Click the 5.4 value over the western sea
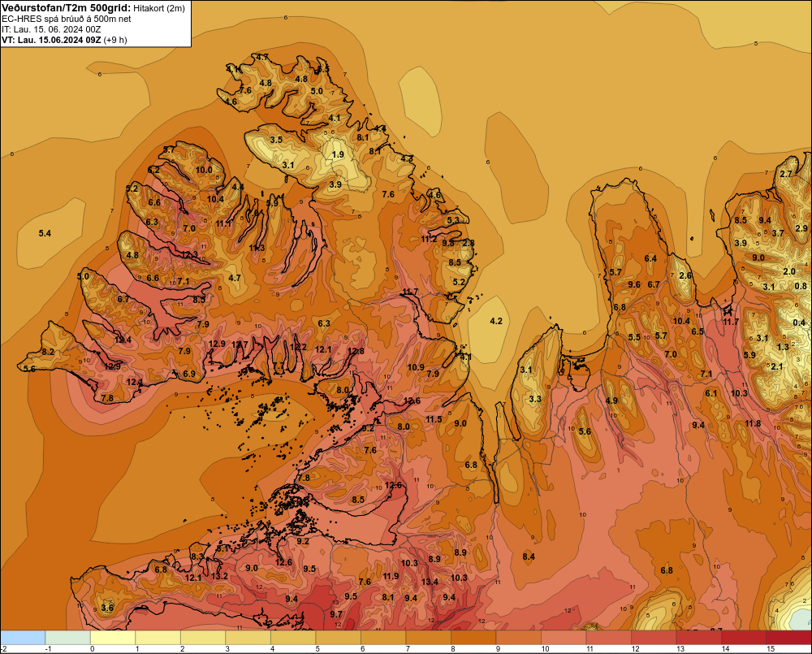 (x=45, y=234)
